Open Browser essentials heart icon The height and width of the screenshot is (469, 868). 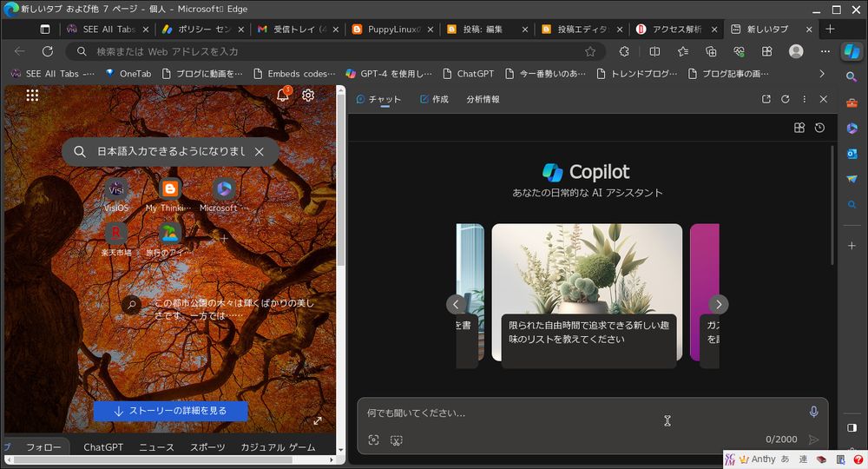click(x=739, y=51)
